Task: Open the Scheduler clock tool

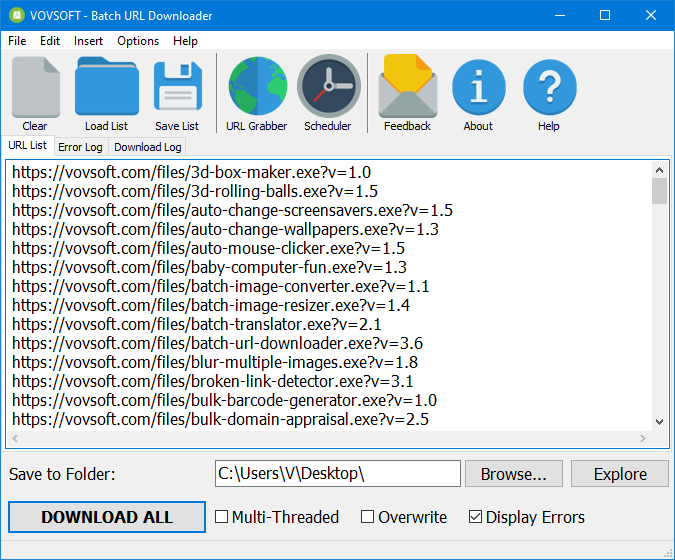Action: click(329, 86)
